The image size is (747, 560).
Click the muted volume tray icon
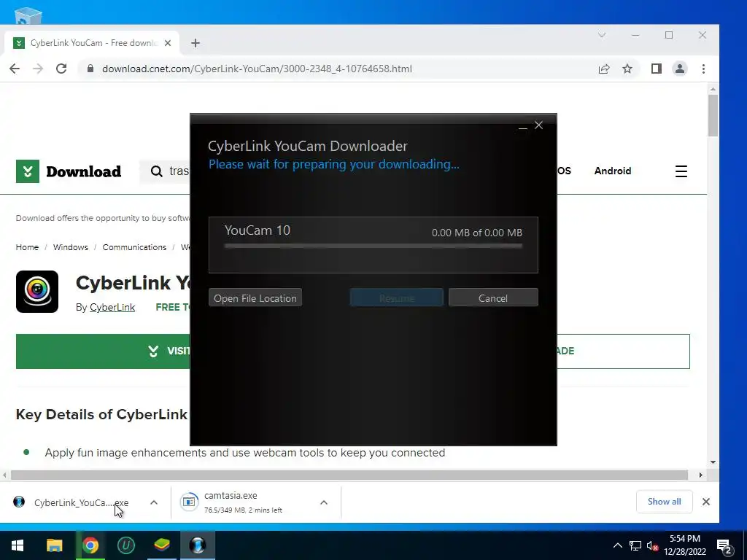pos(653,545)
